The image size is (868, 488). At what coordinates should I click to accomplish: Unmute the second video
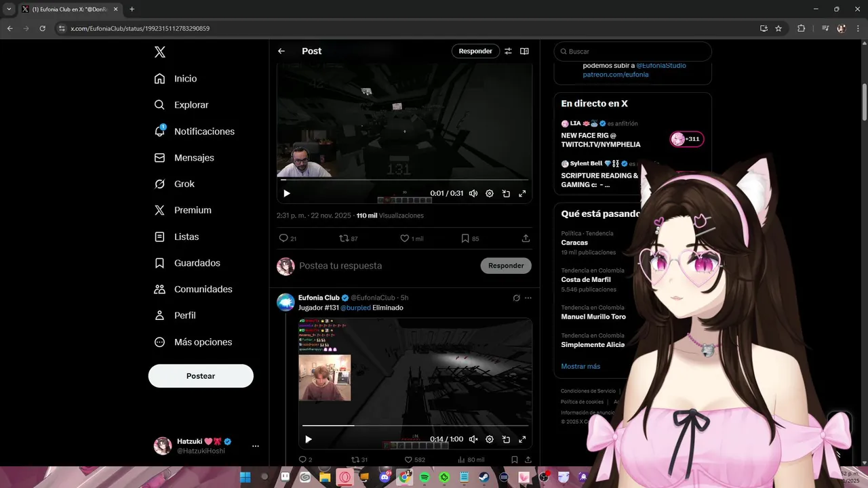coord(473,439)
